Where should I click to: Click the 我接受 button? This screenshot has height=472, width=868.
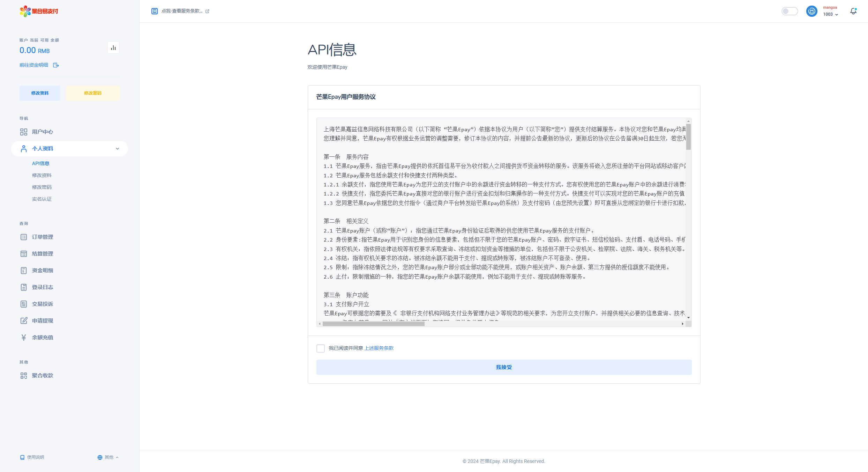[x=504, y=367]
